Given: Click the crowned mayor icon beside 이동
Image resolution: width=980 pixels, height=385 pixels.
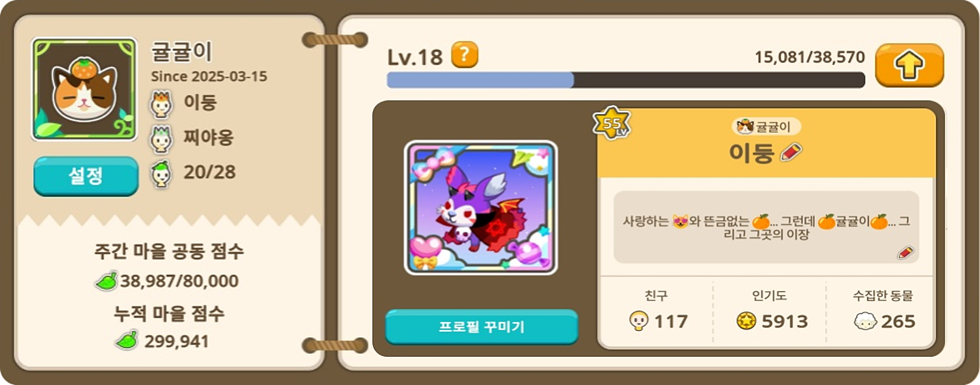Looking at the screenshot, I should 161,104.
